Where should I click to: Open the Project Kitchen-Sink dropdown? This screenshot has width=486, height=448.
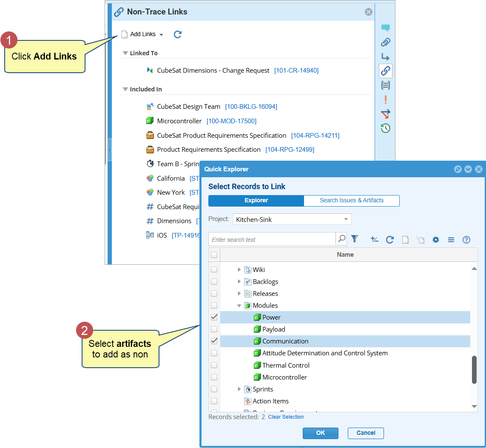(292, 219)
